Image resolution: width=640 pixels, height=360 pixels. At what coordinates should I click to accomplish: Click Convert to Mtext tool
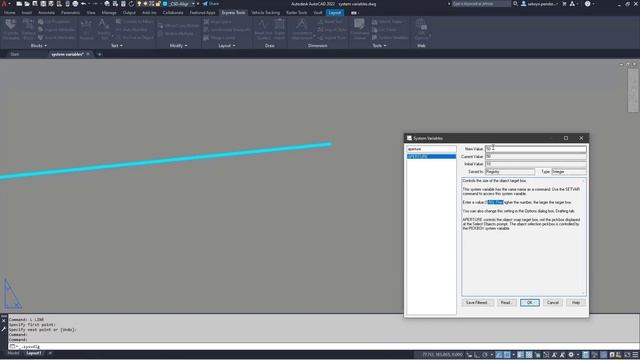[x=135, y=22]
